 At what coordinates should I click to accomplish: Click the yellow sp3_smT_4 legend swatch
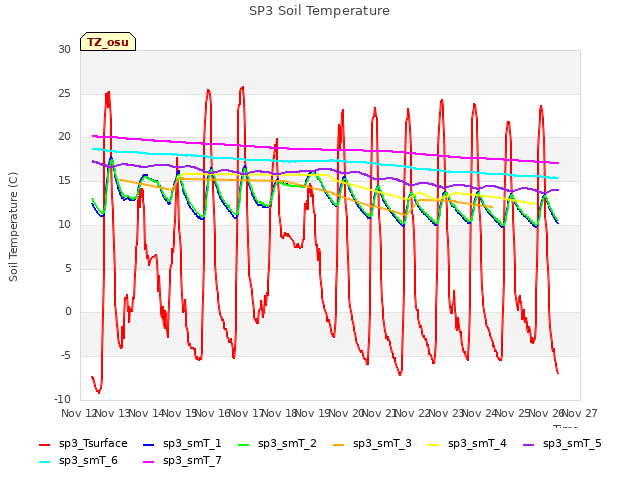pos(433,444)
